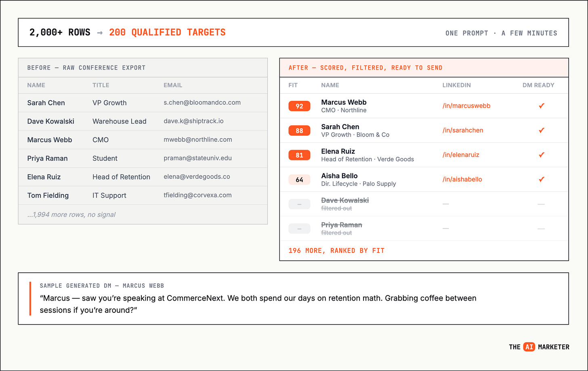Click the FIT column header
This screenshot has width=588, height=371.
coord(293,85)
